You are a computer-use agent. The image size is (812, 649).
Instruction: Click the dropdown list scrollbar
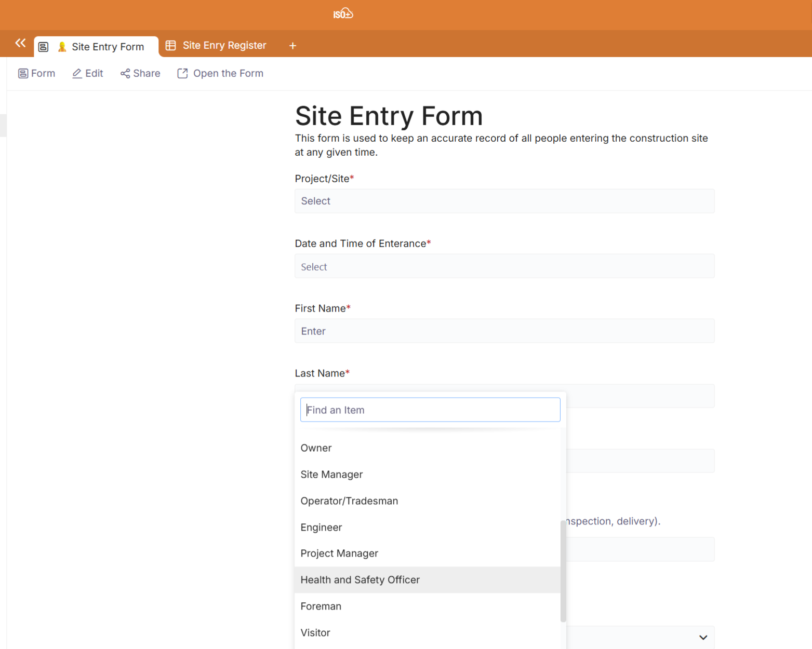point(563,571)
